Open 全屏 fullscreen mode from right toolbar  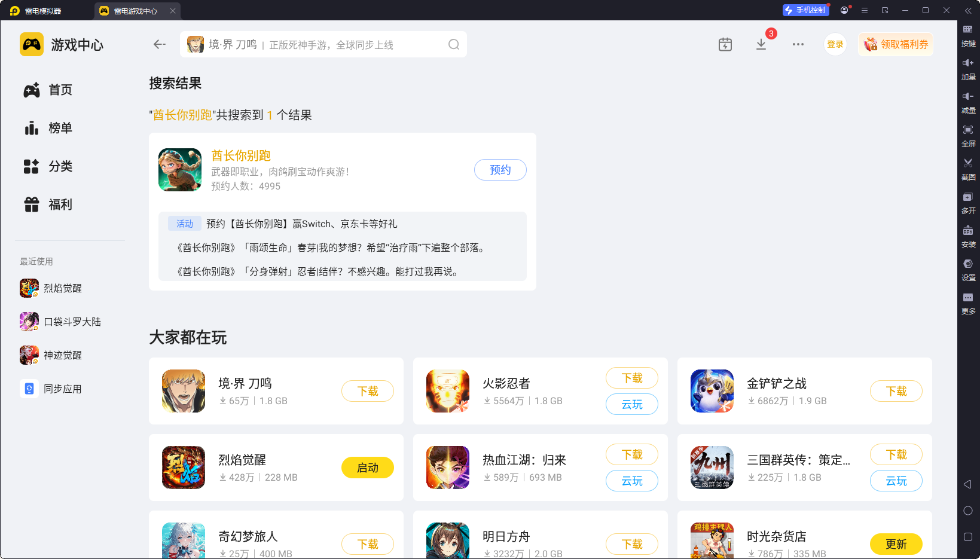[969, 136]
